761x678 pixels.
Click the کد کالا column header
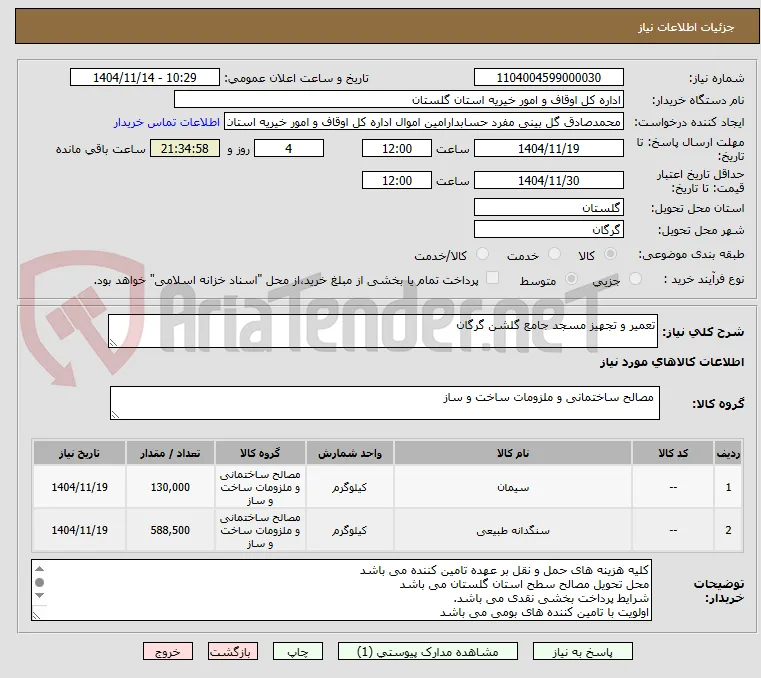point(673,453)
